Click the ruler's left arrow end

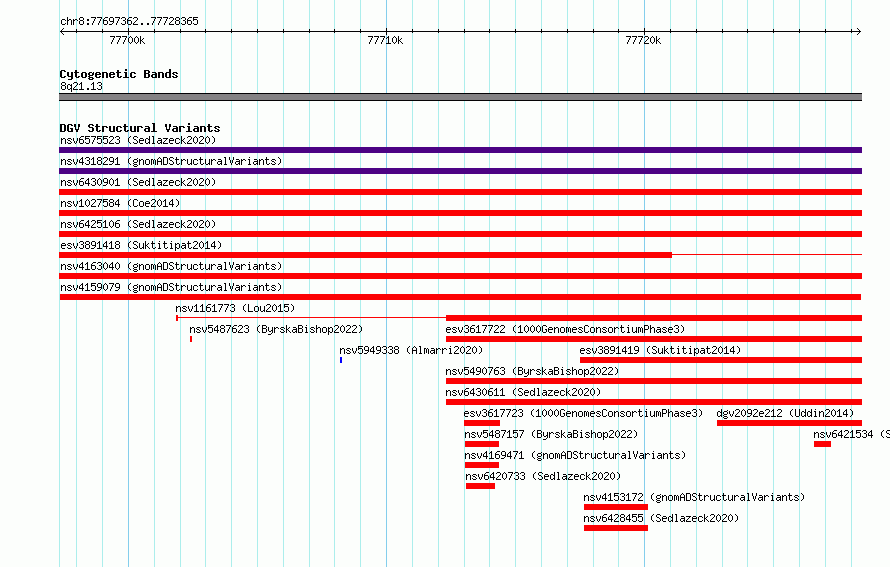coord(62,31)
